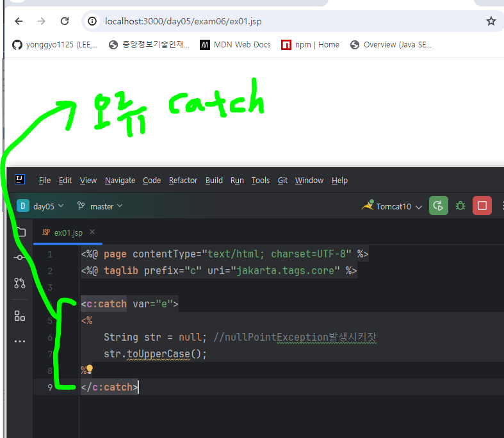The height and width of the screenshot is (438, 504).
Task: Open the master Git branch dropdown
Action: tap(100, 206)
